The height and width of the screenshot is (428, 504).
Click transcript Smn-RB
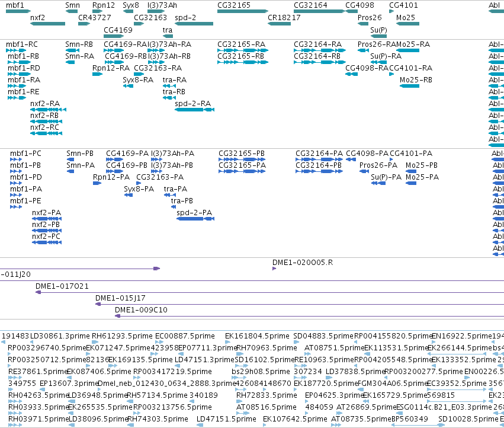click(x=72, y=50)
